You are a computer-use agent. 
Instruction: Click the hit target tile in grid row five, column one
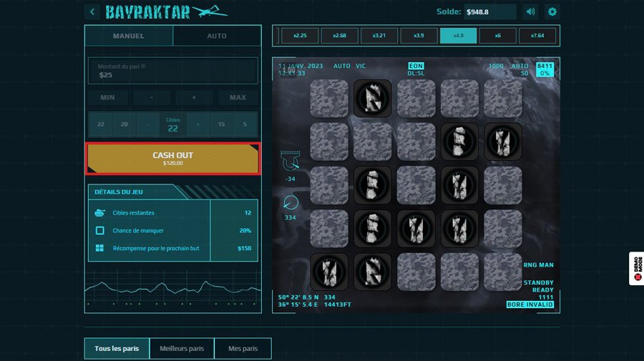click(x=329, y=272)
